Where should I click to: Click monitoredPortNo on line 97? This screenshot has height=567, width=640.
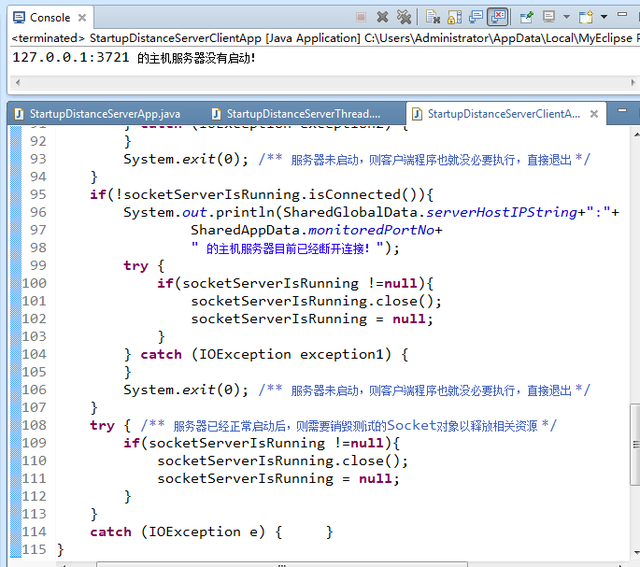(371, 230)
